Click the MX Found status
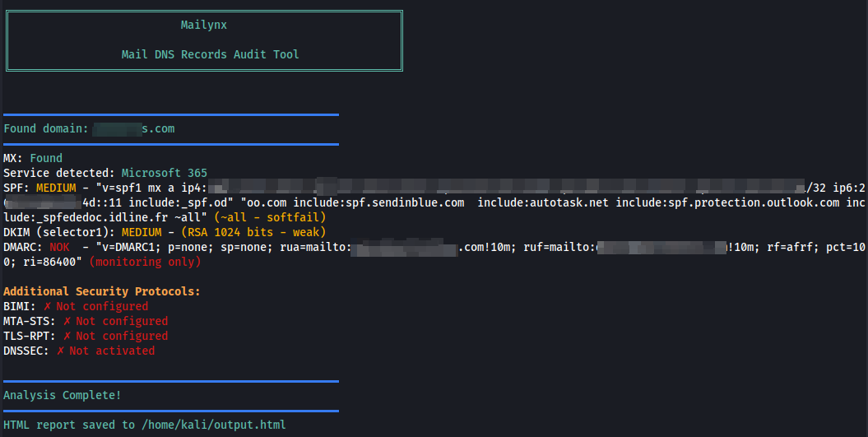 point(46,158)
